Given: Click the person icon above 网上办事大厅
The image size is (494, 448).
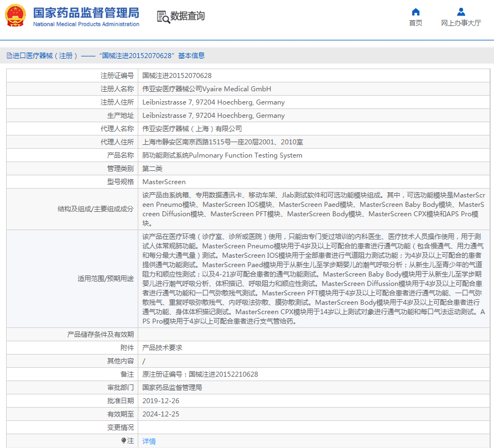Looking at the screenshot, I should [461, 12].
